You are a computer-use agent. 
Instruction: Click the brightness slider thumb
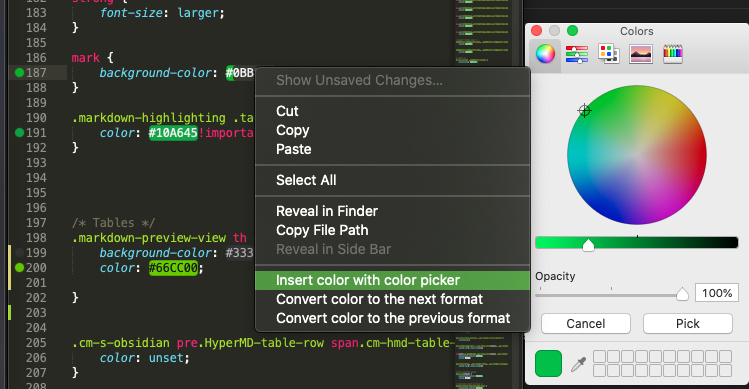click(588, 245)
